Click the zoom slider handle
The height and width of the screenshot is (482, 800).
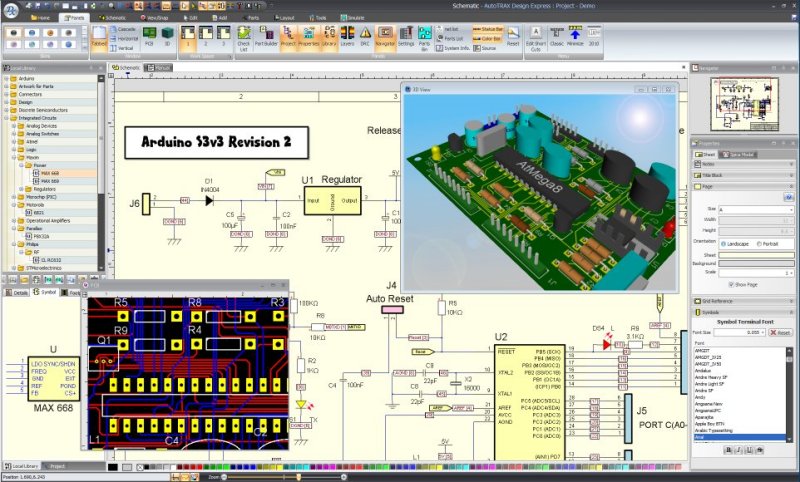(298, 477)
